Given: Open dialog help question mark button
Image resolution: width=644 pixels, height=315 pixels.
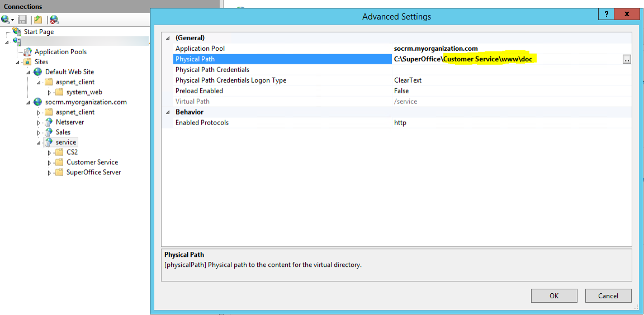Looking at the screenshot, I should click(607, 15).
